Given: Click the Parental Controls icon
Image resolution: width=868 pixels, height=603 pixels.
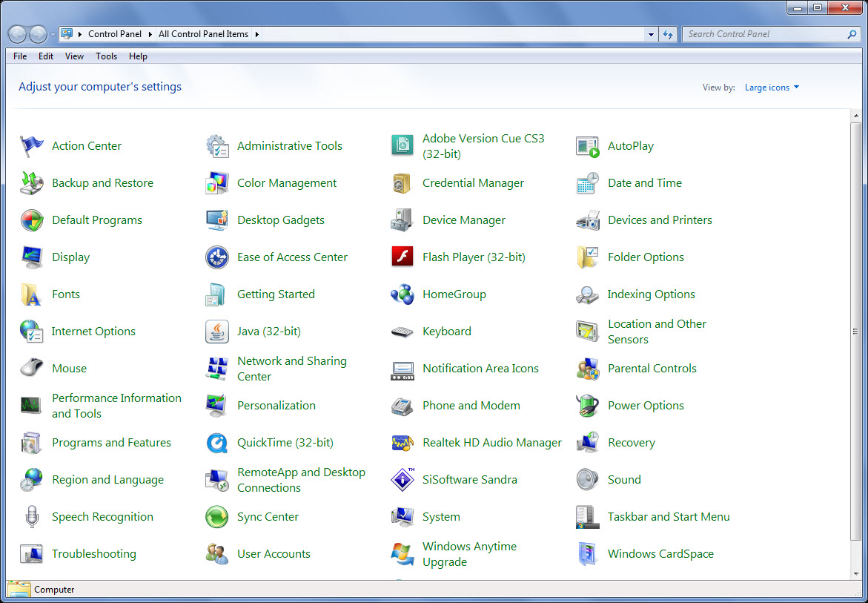Looking at the screenshot, I should coord(587,369).
